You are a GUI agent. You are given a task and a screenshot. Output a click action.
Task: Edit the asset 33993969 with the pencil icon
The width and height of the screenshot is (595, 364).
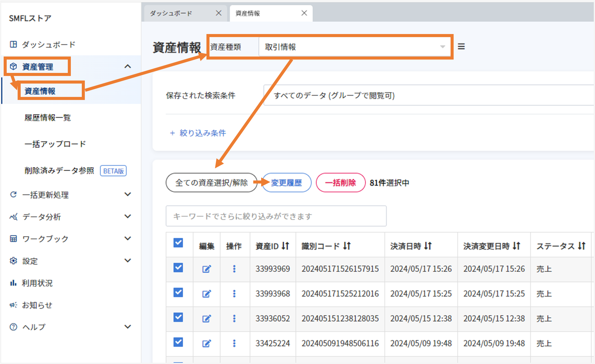(206, 269)
